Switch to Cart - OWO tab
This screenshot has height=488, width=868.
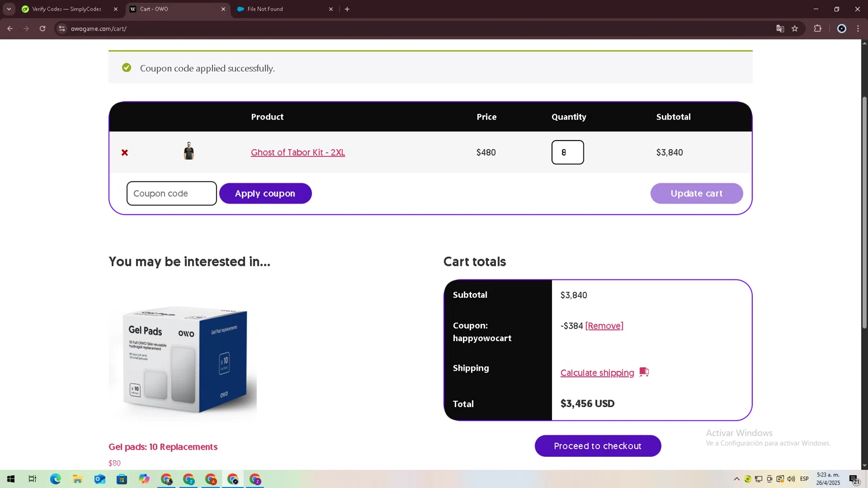pyautogui.click(x=154, y=9)
